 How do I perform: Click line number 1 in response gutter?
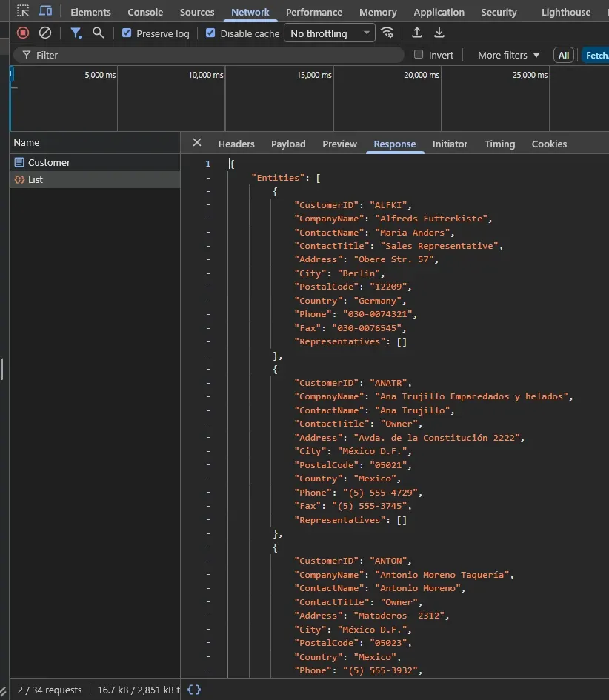point(207,164)
